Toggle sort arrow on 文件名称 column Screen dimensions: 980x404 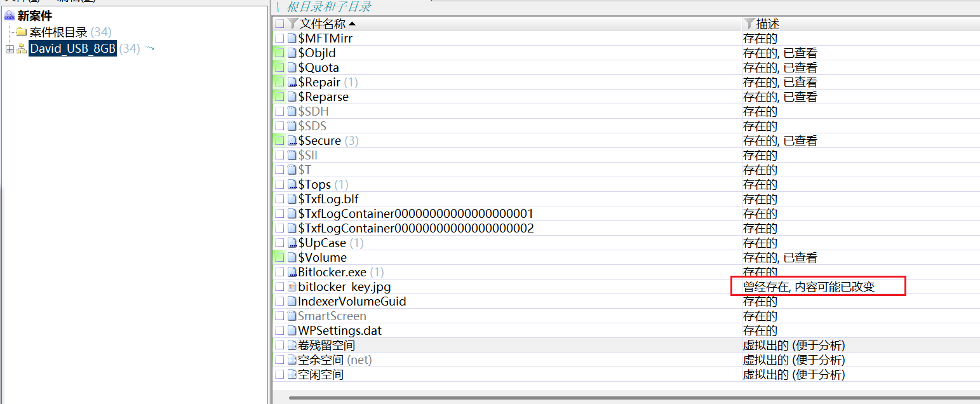coord(352,24)
